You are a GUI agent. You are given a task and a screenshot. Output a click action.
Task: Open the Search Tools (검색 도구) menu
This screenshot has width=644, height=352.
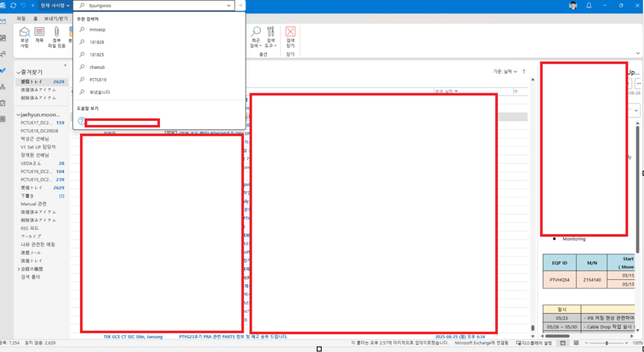click(270, 37)
